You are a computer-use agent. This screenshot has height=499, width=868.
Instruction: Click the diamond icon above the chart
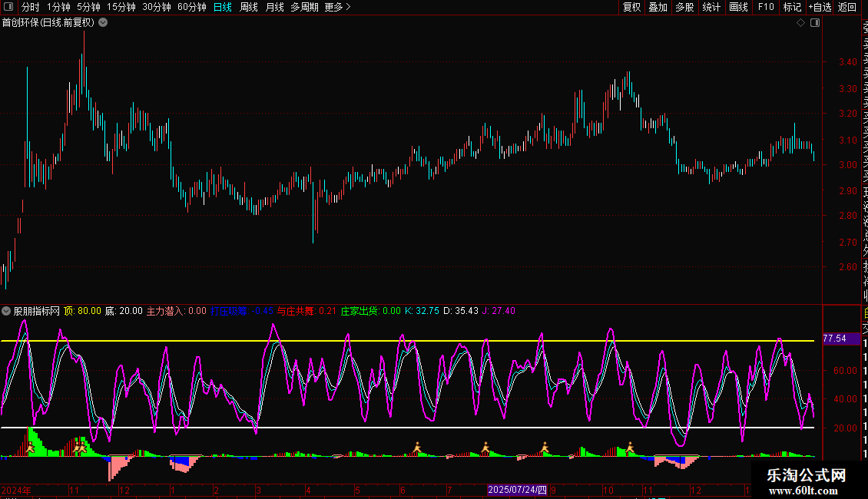coord(800,23)
